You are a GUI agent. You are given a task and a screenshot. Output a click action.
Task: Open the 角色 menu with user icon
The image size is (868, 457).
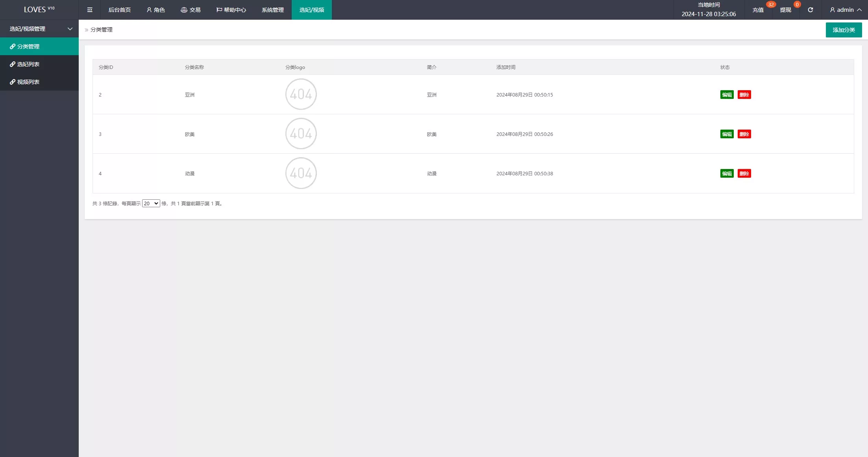[x=155, y=10]
